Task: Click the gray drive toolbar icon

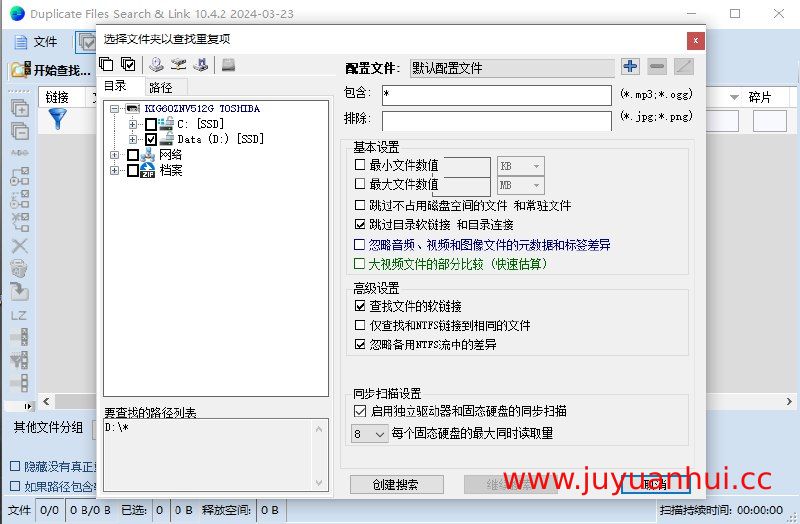Action: pos(228,64)
